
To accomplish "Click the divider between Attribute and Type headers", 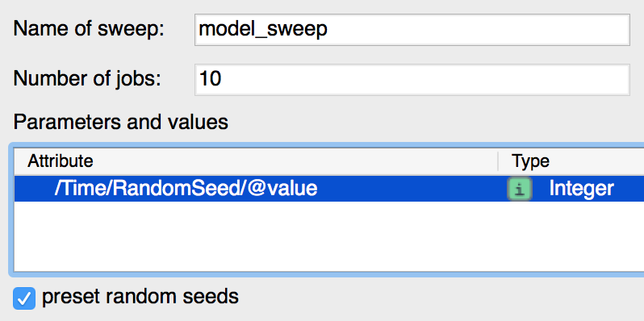I will 498,161.
